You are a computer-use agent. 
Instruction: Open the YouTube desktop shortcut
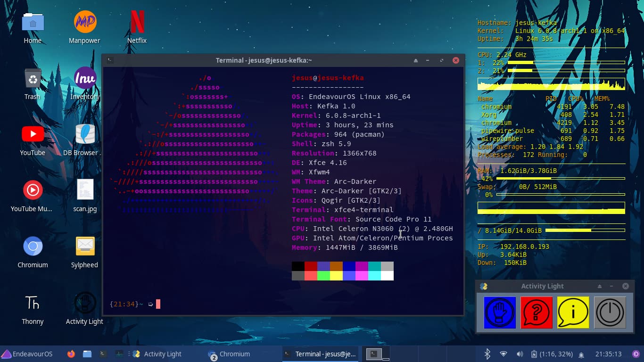click(33, 140)
